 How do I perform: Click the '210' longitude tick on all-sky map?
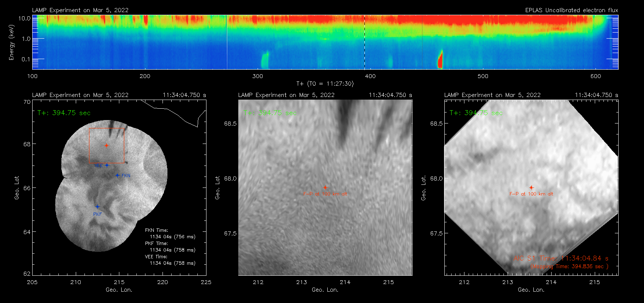tap(76, 282)
